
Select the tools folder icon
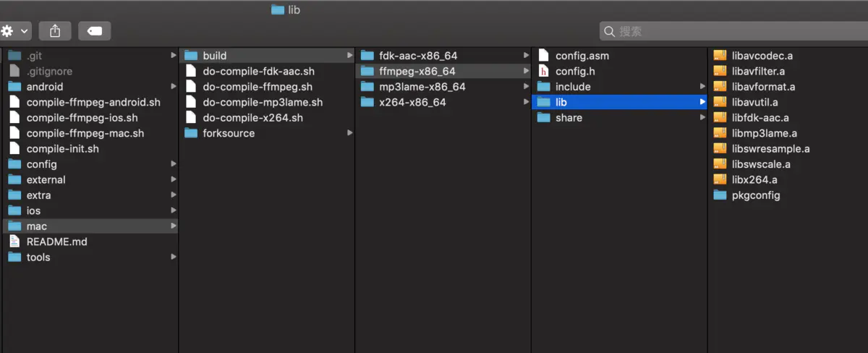tap(14, 258)
